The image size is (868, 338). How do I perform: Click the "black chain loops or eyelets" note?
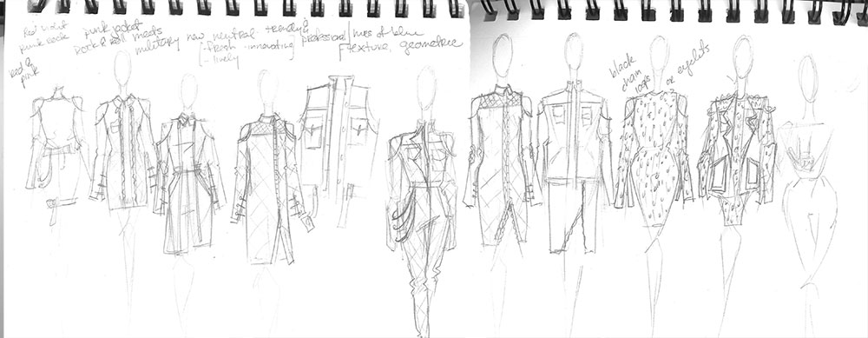coord(658,69)
